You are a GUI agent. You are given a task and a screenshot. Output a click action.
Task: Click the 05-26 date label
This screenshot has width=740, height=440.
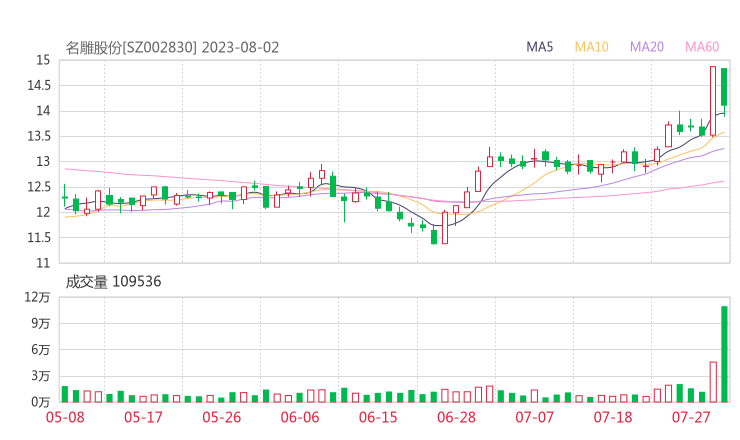point(222,417)
